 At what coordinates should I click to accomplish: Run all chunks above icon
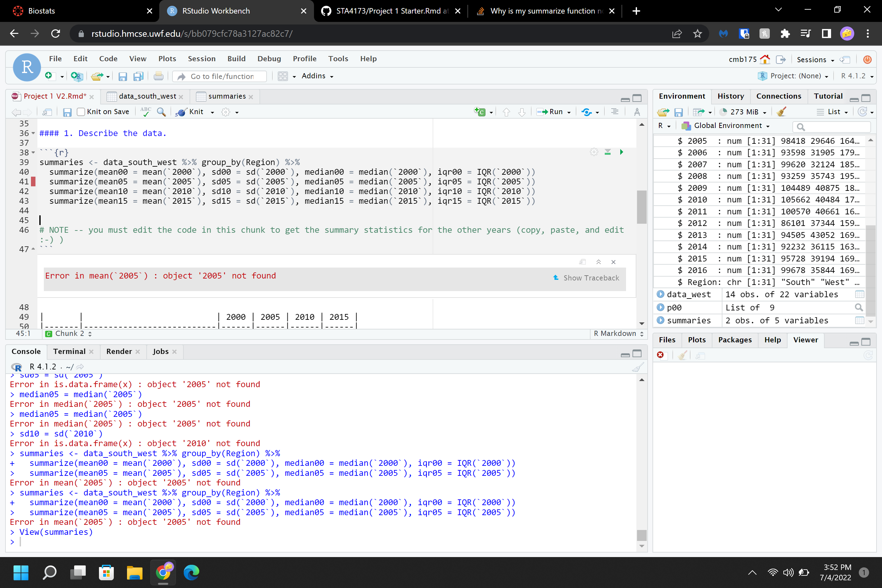pos(607,152)
